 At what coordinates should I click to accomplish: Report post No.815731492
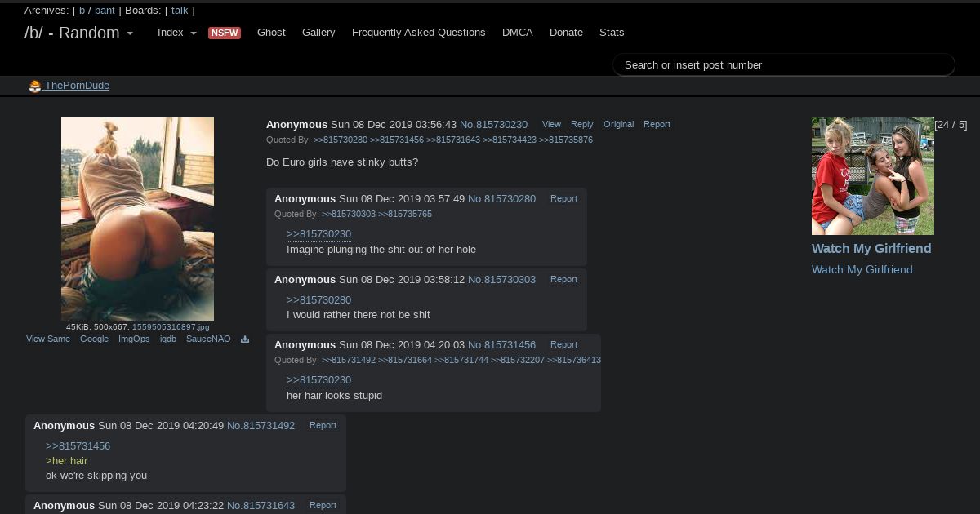[x=323, y=426]
